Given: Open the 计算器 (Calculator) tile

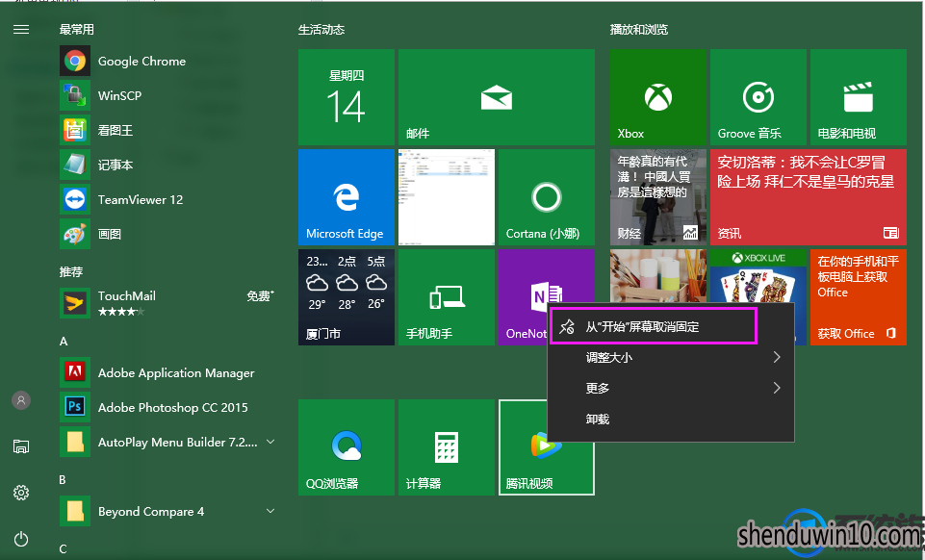Looking at the screenshot, I should click(x=447, y=447).
